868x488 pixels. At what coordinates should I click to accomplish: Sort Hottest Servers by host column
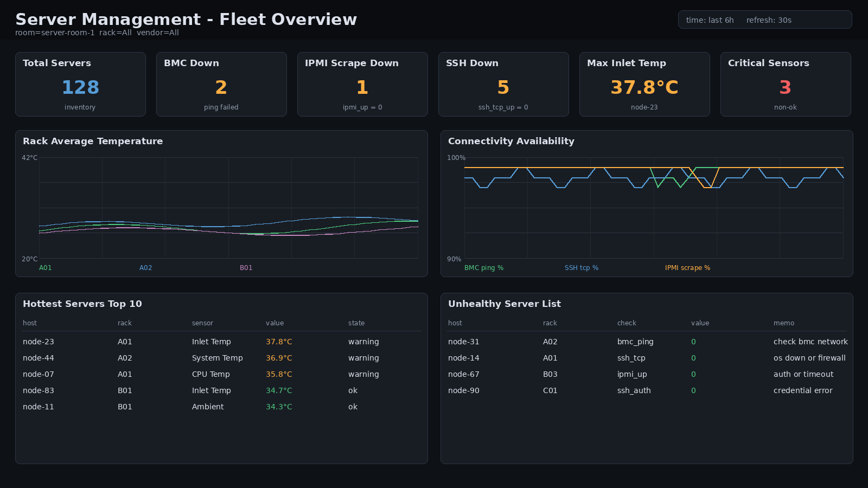coord(30,323)
